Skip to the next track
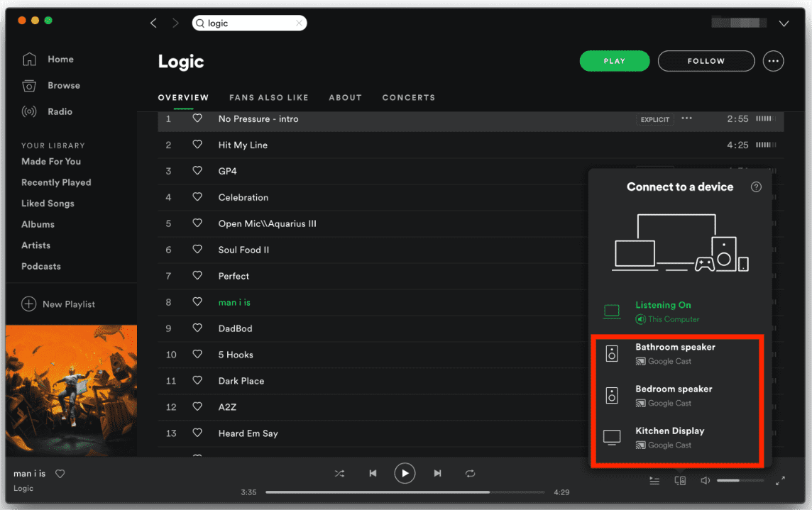Screen dimensions: 812x510 pyautogui.click(x=438, y=473)
